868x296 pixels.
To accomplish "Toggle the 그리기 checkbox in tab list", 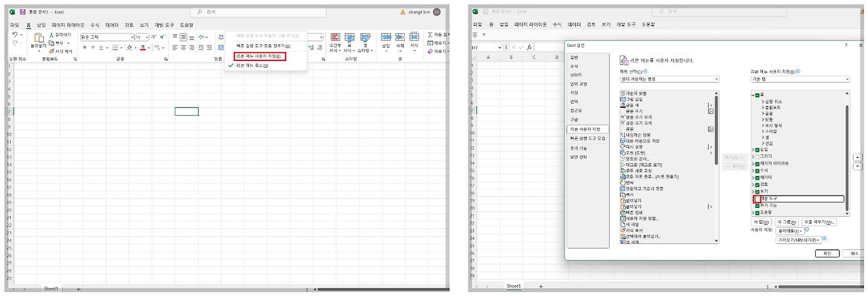I will tap(757, 156).
